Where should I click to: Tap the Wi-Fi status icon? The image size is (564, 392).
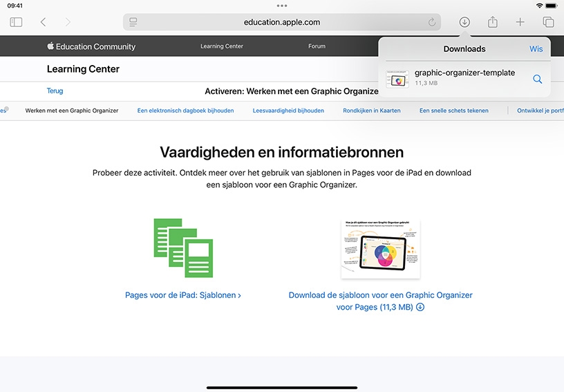(539, 6)
